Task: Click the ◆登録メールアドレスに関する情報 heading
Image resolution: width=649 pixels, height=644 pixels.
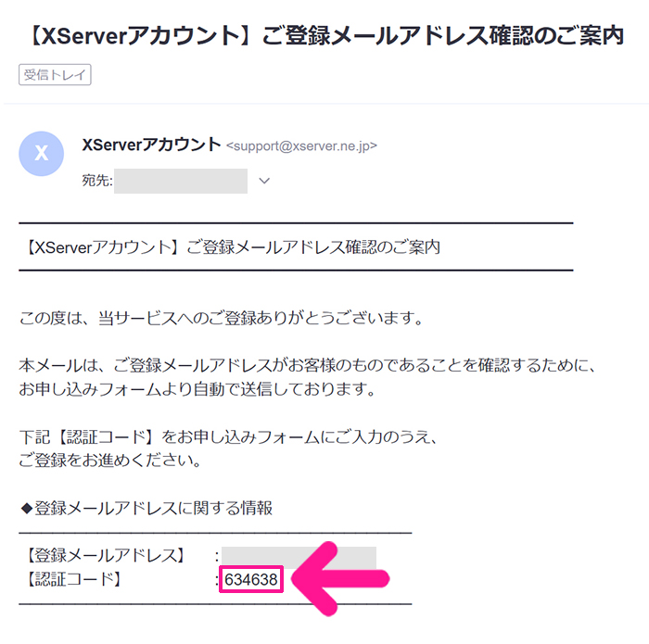Action: point(146,508)
